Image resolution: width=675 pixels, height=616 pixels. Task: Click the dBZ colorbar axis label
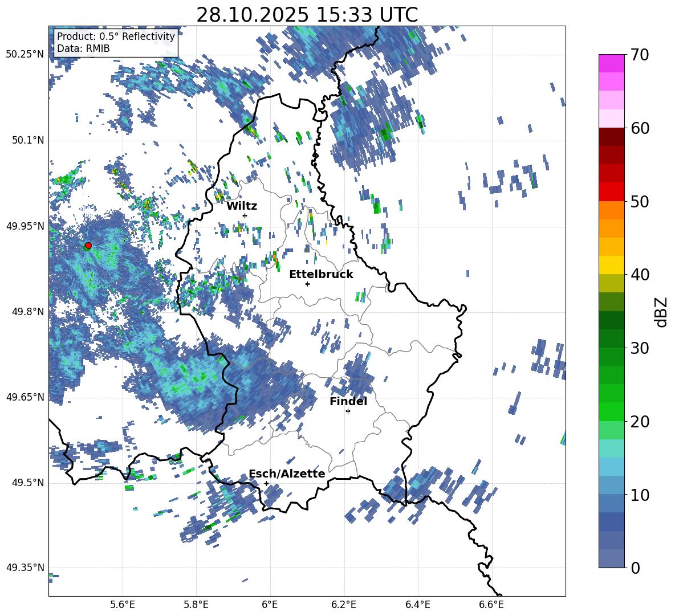(x=661, y=312)
